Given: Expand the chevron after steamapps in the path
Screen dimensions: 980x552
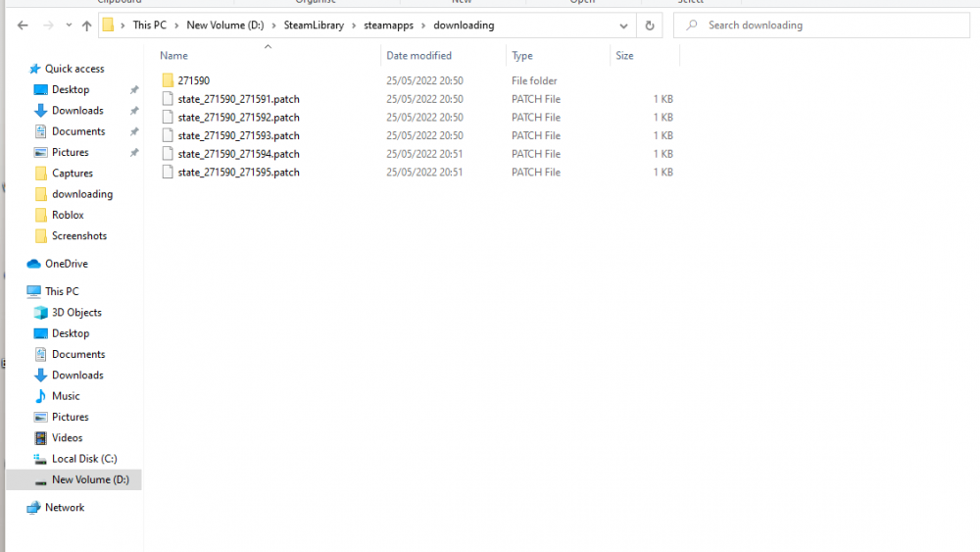Looking at the screenshot, I should [x=423, y=25].
